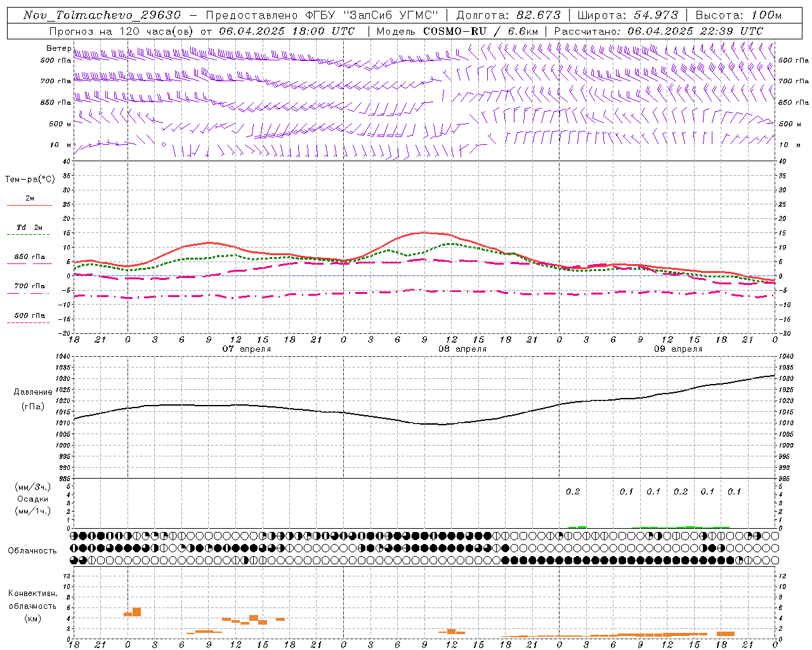
Task: Click the Осадки panel label
Action: click(x=33, y=499)
